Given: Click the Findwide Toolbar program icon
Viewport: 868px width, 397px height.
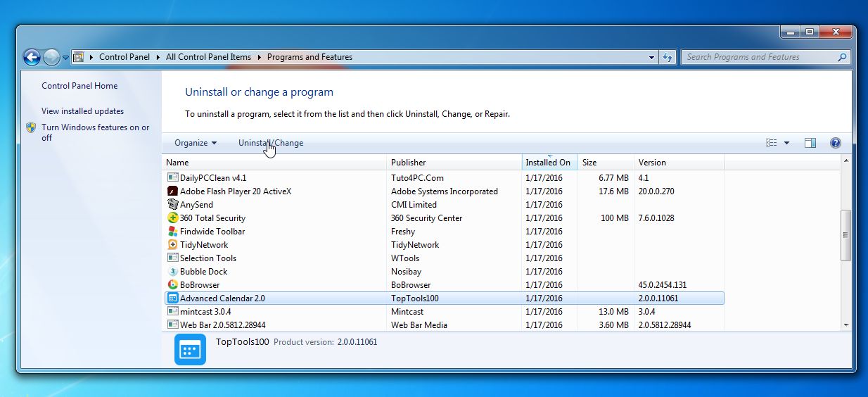Looking at the screenshot, I should tap(173, 232).
